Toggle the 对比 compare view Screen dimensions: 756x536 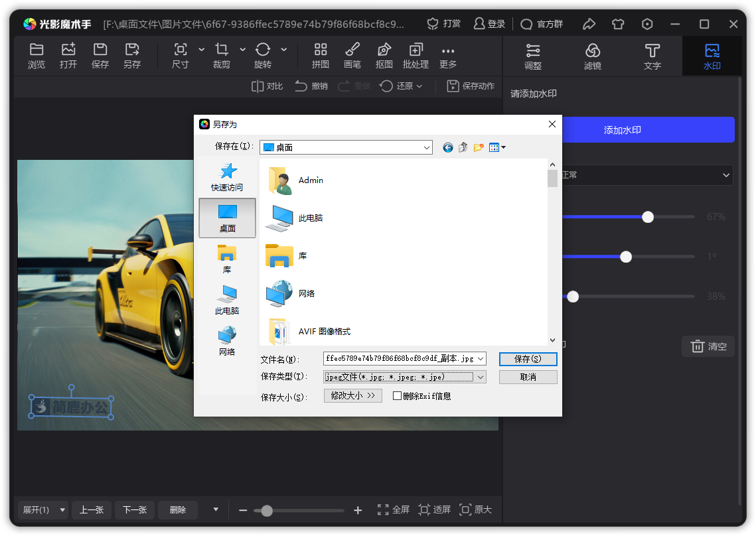pyautogui.click(x=267, y=86)
